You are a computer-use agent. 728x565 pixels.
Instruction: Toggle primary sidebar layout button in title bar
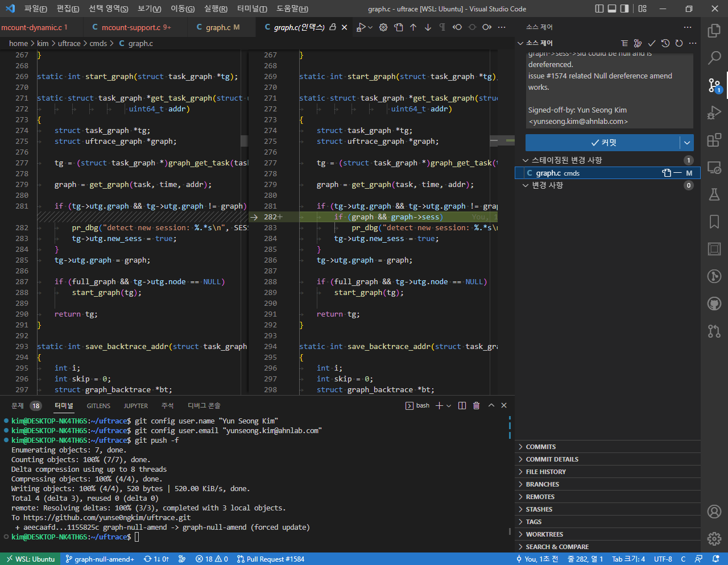(x=599, y=9)
